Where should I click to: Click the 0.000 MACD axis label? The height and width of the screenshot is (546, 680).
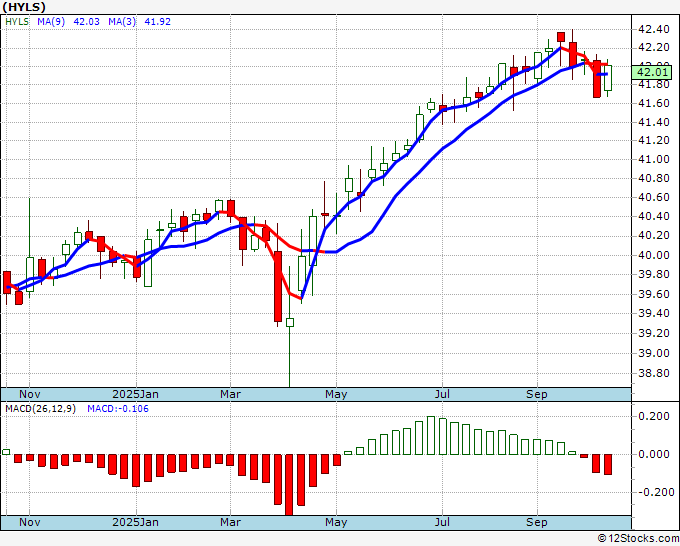pos(656,454)
